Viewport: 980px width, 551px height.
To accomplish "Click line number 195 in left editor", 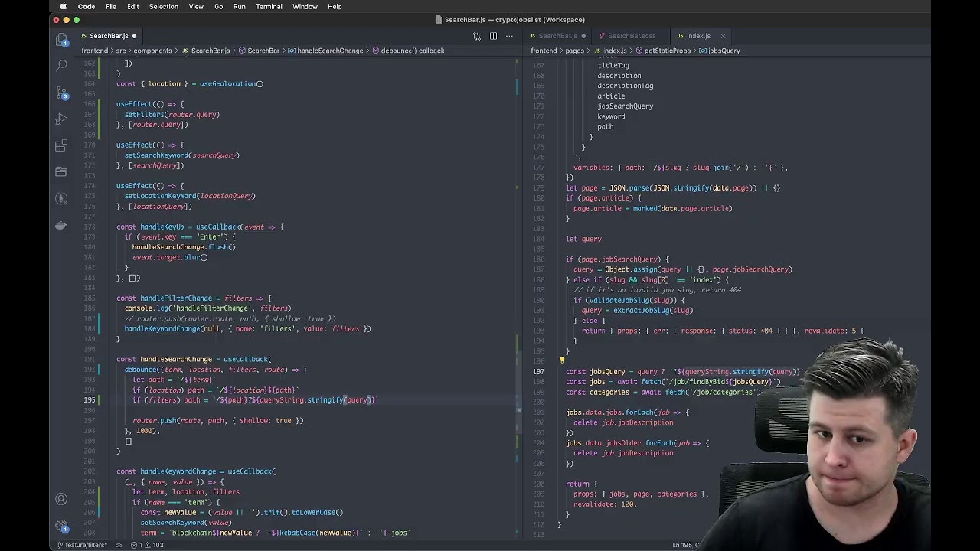I will [x=90, y=399].
